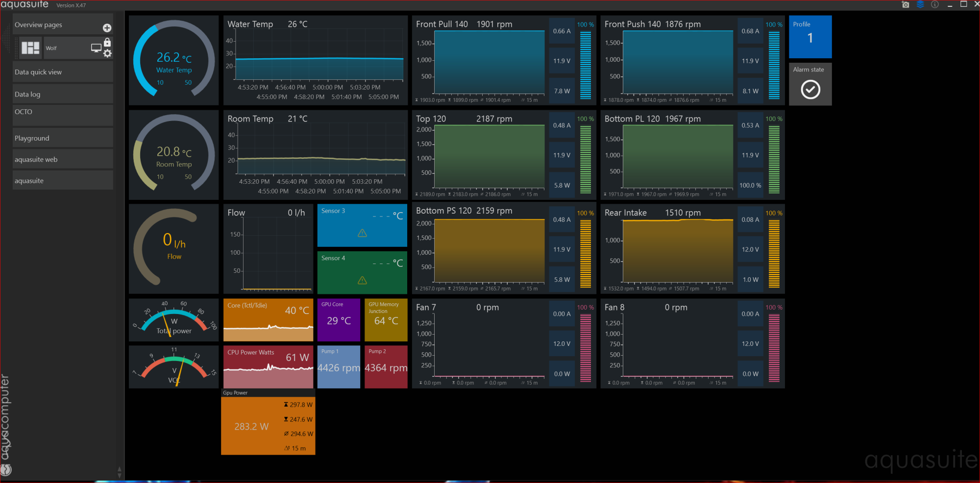Click the sidebar scroll up arrow
This screenshot has height=483, width=980.
pos(120,469)
